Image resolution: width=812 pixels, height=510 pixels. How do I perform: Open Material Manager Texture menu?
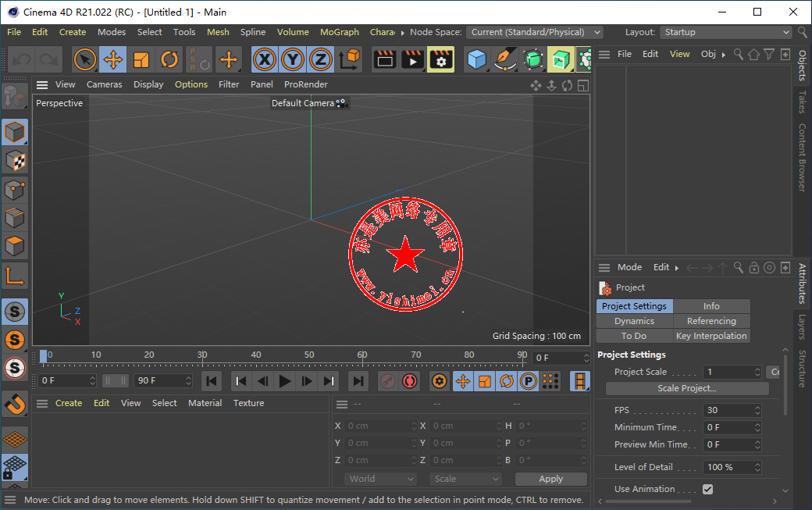tap(248, 403)
